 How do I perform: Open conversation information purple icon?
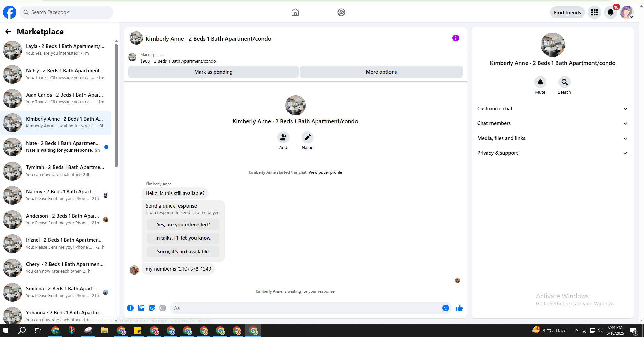[x=456, y=38]
